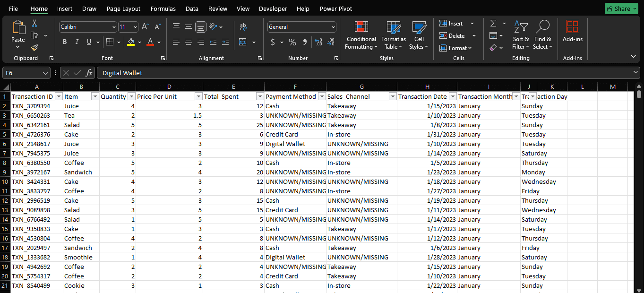Open the Font Color dropdown arrow
The image size is (644, 293).
[x=159, y=42]
